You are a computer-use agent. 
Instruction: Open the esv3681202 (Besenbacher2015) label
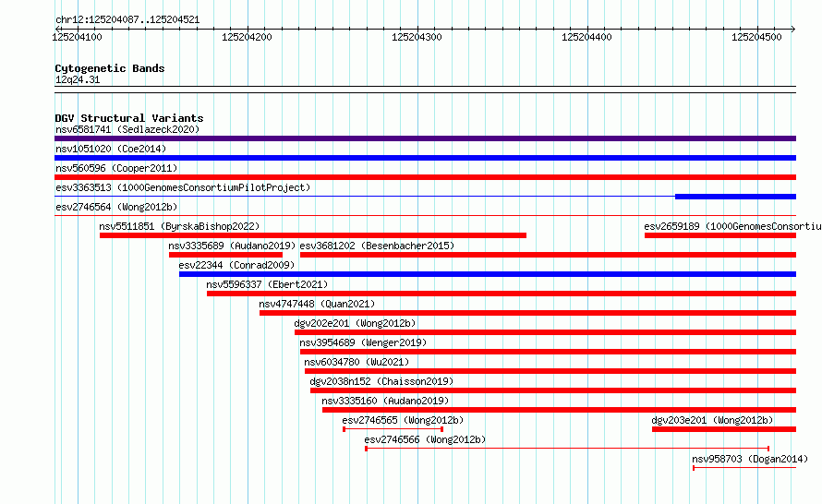pyautogui.click(x=377, y=246)
